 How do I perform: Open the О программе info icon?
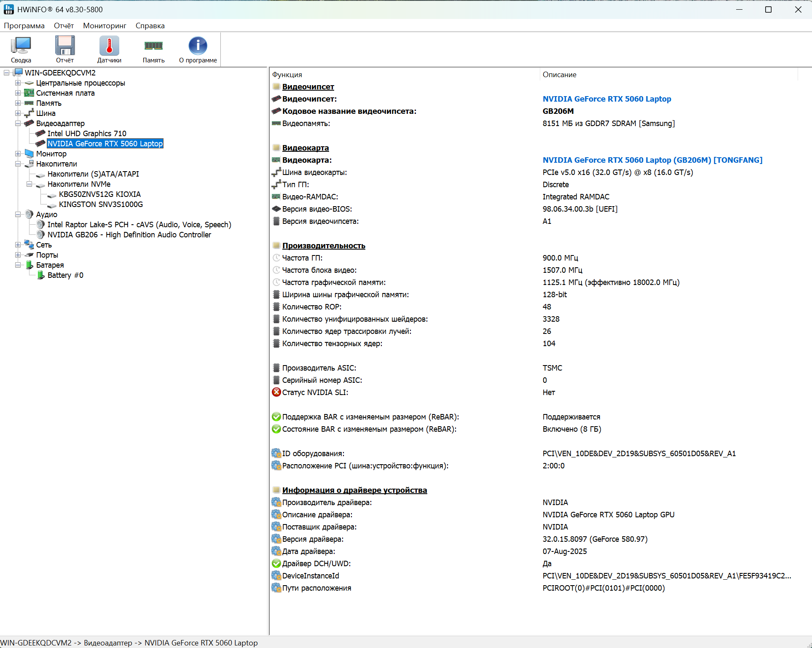pos(198,49)
